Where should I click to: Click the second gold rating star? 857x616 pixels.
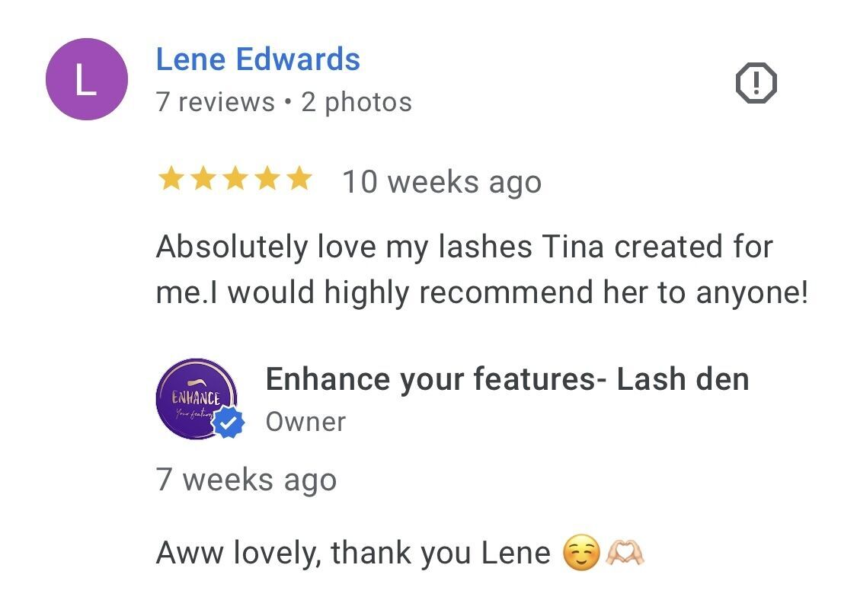[202, 180]
